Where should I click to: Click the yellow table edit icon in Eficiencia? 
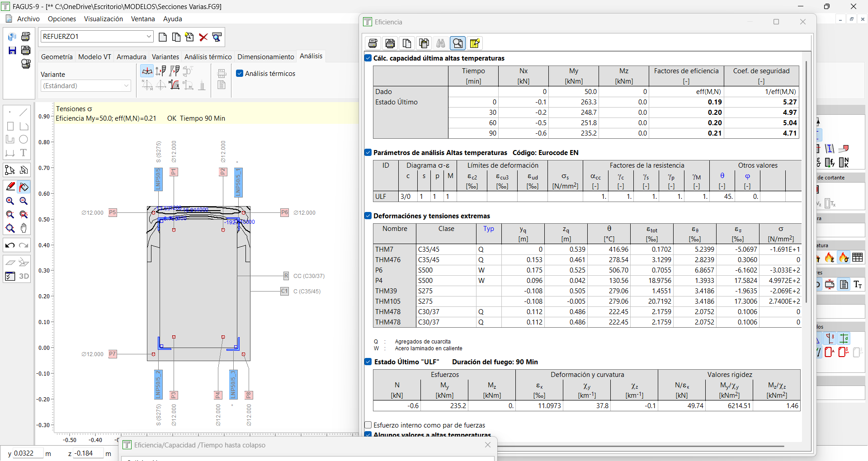pyautogui.click(x=475, y=43)
